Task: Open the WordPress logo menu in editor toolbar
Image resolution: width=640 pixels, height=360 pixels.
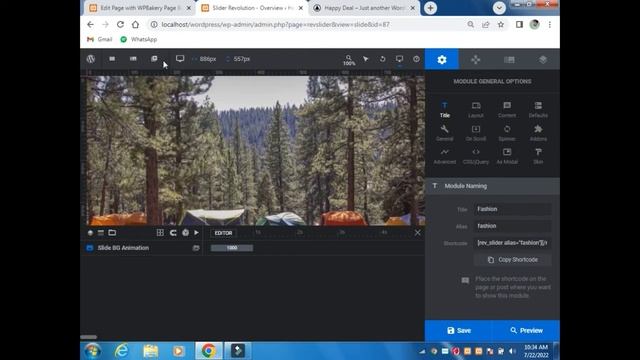Action: 91,59
